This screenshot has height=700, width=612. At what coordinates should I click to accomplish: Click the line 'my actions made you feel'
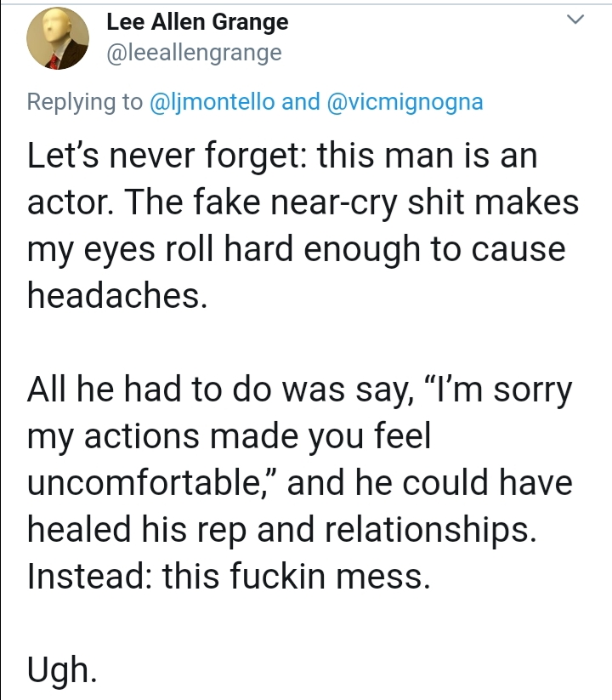[229, 436]
